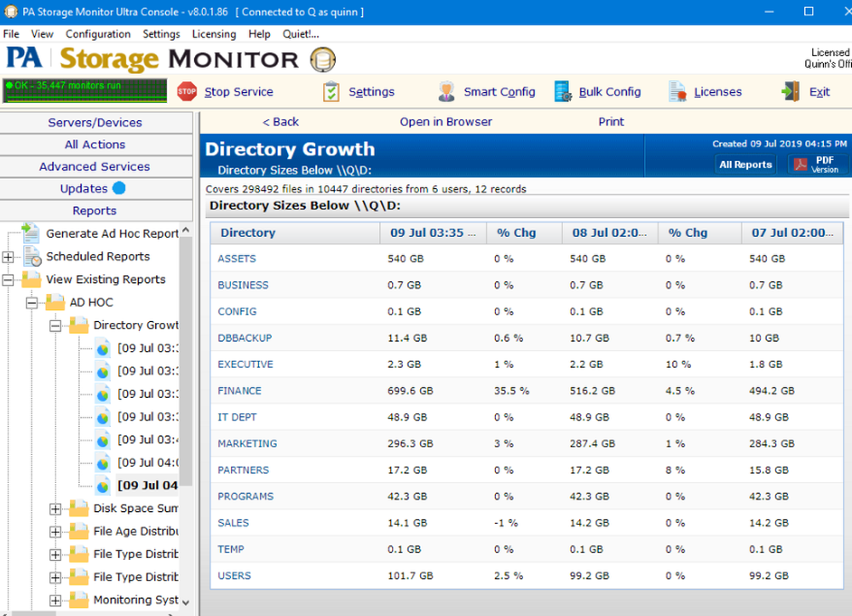Click the Stop Service red stop icon
The image size is (852, 616).
[x=187, y=92]
